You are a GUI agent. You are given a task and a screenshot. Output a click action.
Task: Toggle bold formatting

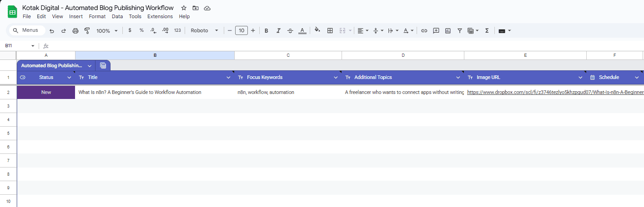click(x=267, y=30)
